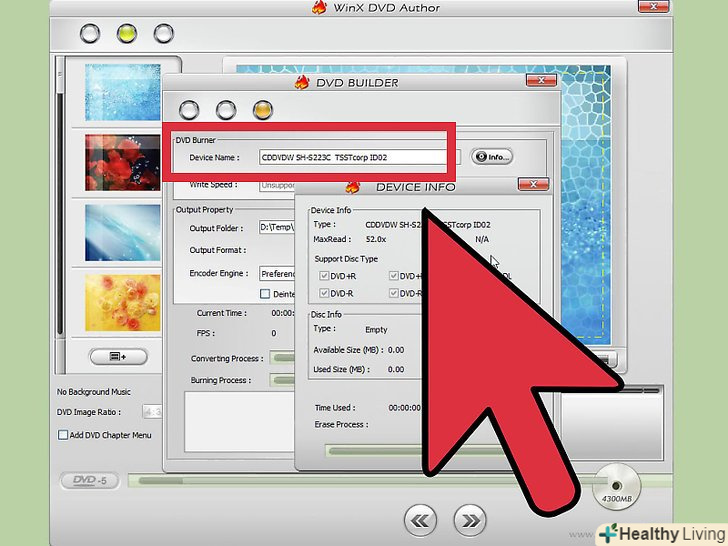The width and height of the screenshot is (728, 546).
Task: Click the No Background Music label
Action: (94, 392)
